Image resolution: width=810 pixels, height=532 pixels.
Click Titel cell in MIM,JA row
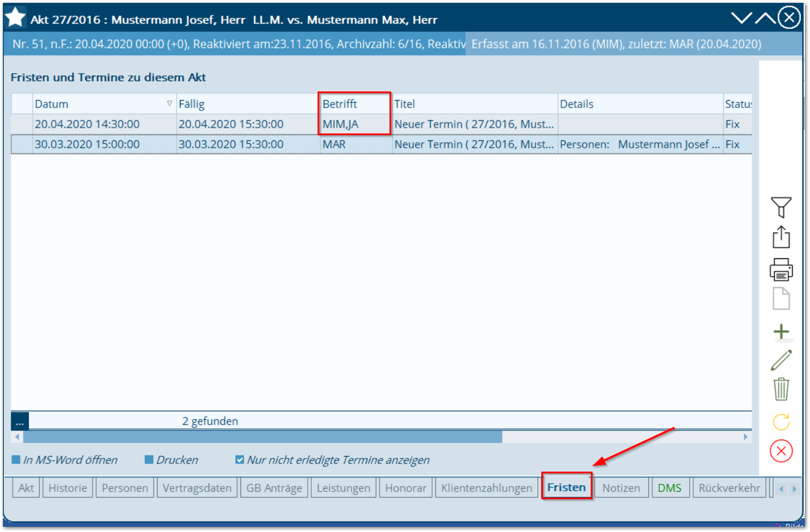[x=475, y=124]
